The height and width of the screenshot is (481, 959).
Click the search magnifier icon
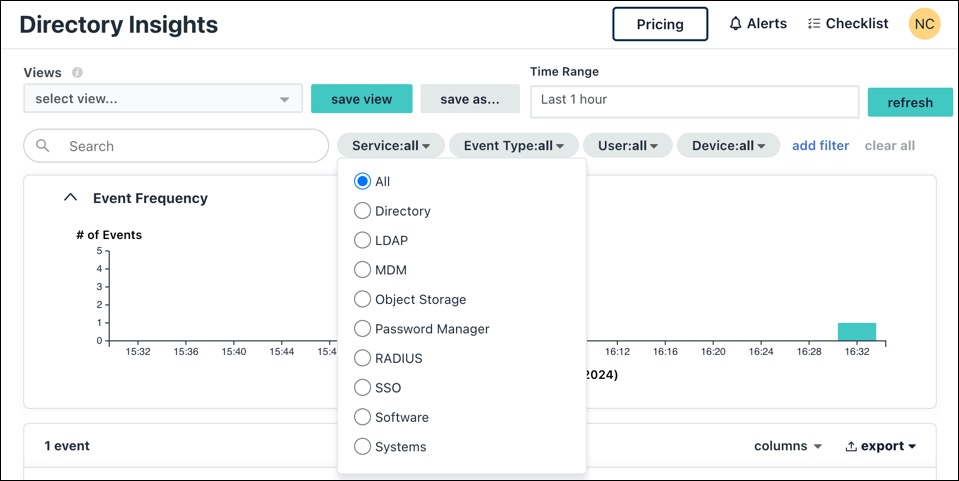(x=42, y=146)
